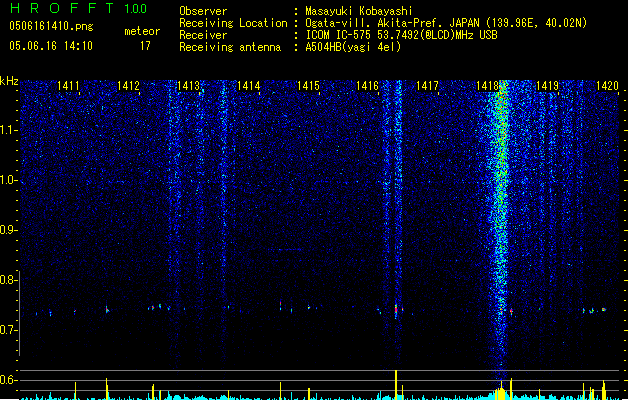Click the HROFFT title text
The width and height of the screenshot is (629, 400).
(x=62, y=8)
